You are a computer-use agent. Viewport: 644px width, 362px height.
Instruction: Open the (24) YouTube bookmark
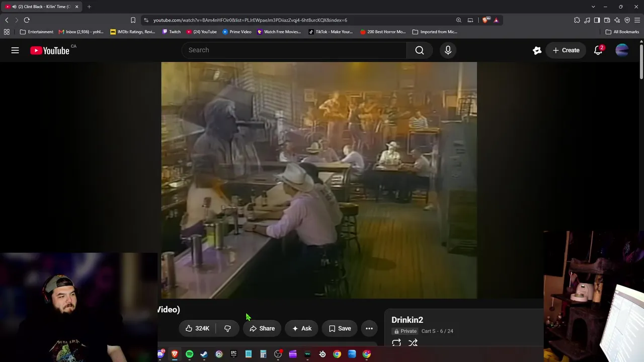point(202,32)
